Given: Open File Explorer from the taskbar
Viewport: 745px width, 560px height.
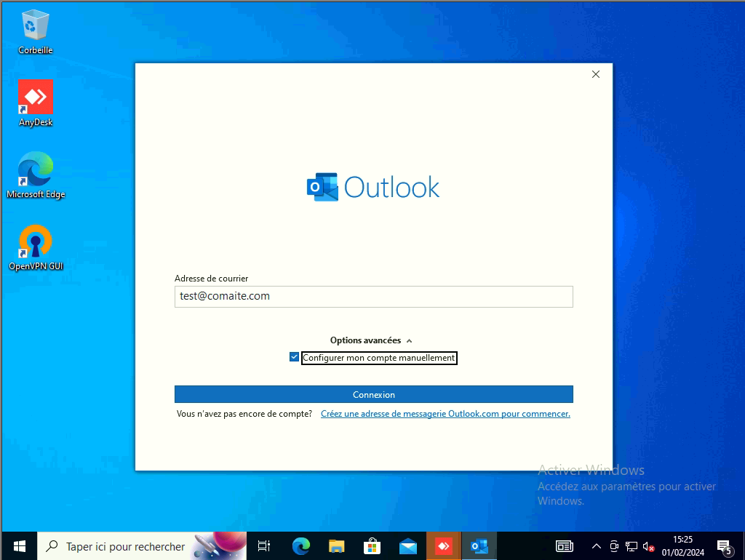Looking at the screenshot, I should coord(336,546).
